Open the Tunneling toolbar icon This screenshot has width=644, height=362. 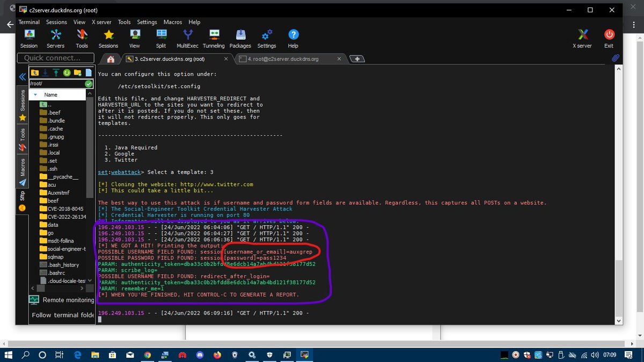coord(214,39)
